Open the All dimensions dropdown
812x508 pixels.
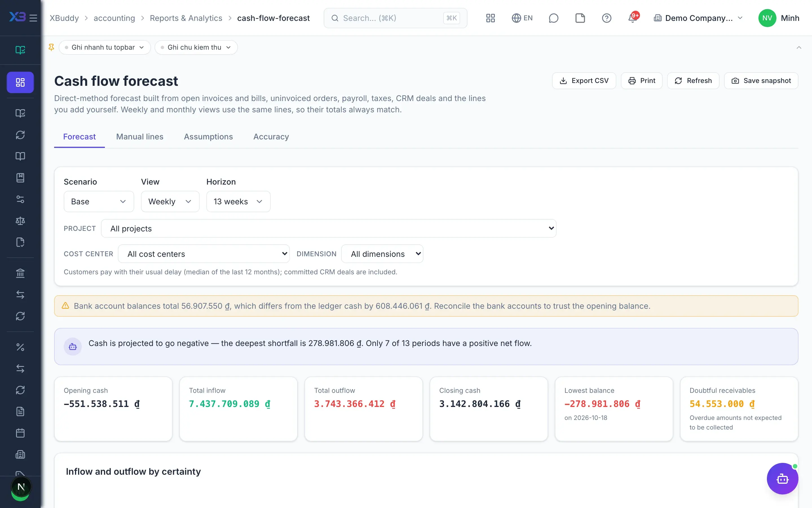click(382, 254)
